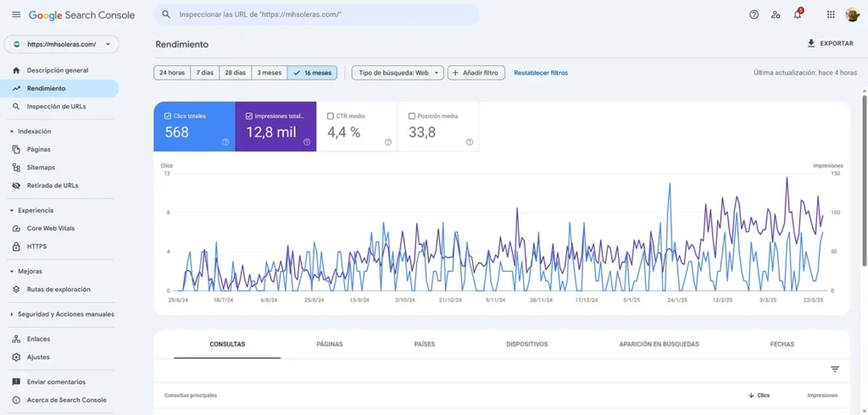
Task: Click the URL inspection search field
Action: click(x=316, y=15)
